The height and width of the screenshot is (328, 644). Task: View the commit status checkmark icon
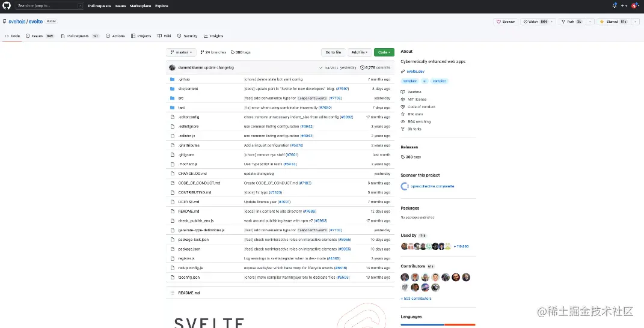pos(320,68)
